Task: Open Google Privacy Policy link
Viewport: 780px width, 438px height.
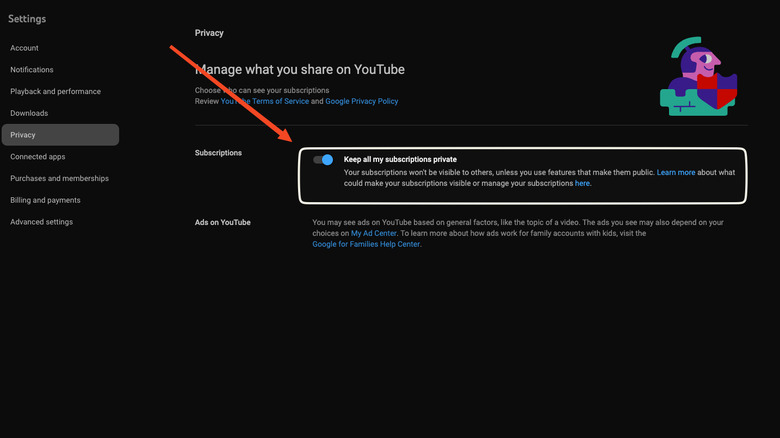Action: [362, 101]
